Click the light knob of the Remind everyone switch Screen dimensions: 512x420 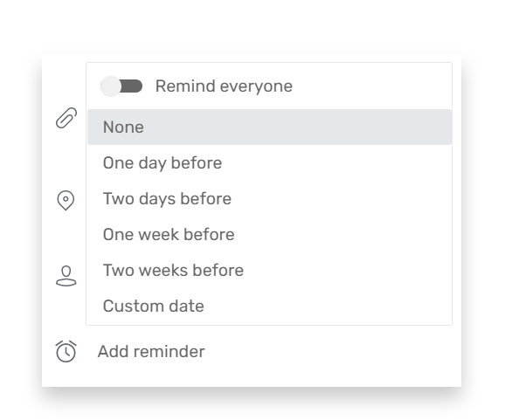[x=111, y=86]
